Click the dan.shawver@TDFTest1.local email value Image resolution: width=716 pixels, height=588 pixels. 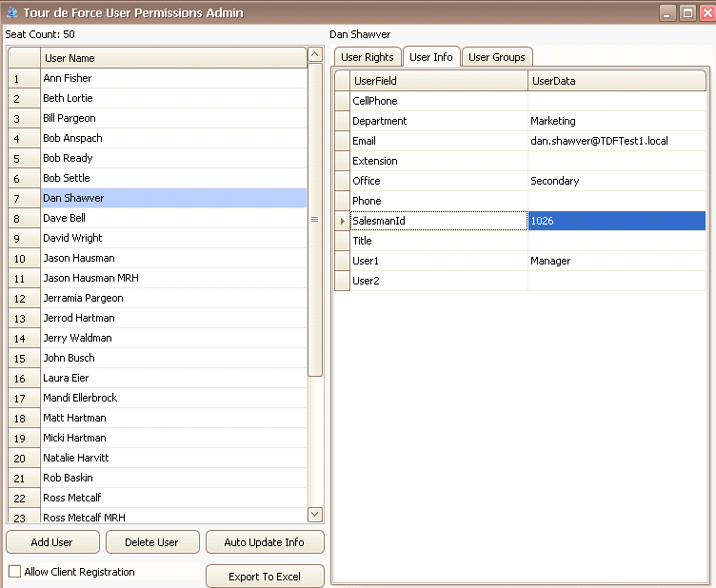(617, 141)
